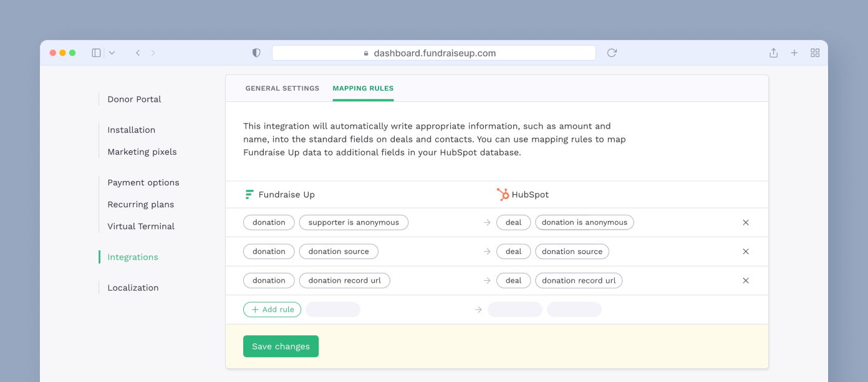Go back with the browser back arrow
The width and height of the screenshot is (868, 382).
point(138,53)
